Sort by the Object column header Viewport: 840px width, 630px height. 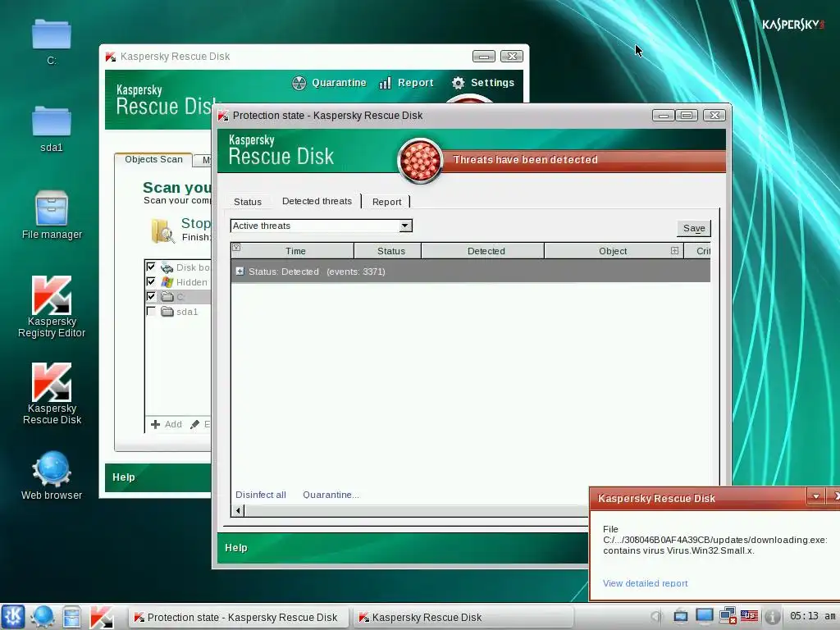tap(614, 251)
